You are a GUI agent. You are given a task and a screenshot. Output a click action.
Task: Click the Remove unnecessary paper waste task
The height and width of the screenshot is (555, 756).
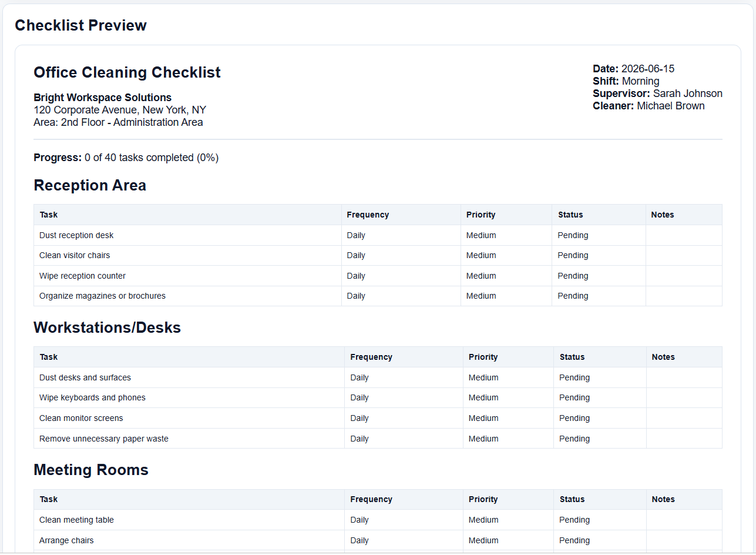pyautogui.click(x=104, y=439)
